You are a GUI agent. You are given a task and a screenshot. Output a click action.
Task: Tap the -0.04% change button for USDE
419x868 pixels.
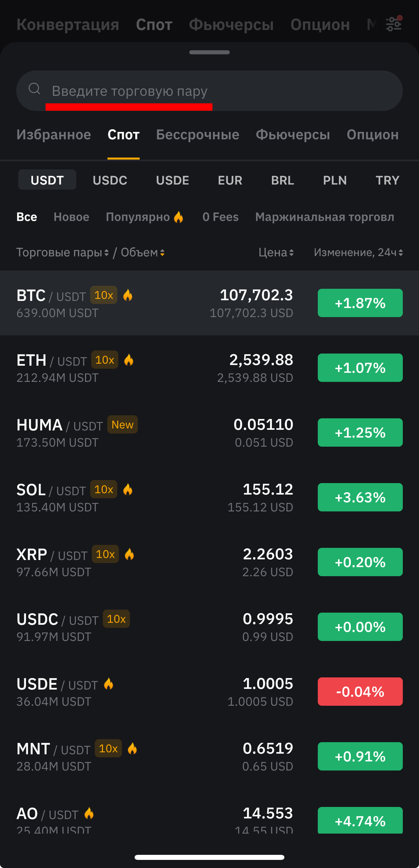point(360,692)
